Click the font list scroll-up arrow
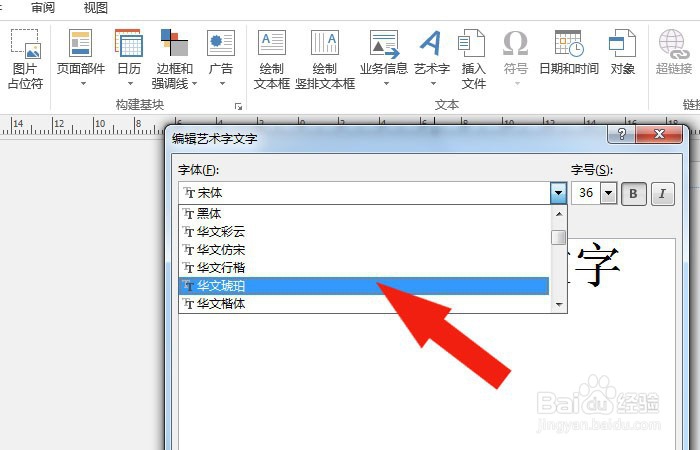The height and width of the screenshot is (450, 700). click(x=558, y=214)
